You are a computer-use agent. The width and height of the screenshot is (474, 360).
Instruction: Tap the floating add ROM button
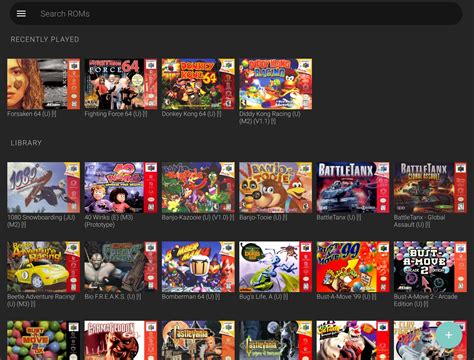click(x=449, y=335)
